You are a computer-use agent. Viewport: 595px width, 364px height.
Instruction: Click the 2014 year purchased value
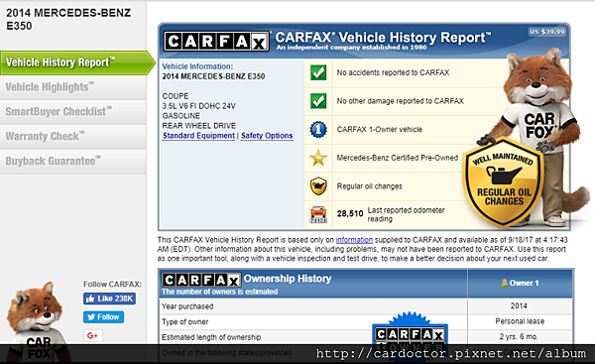coord(519,305)
